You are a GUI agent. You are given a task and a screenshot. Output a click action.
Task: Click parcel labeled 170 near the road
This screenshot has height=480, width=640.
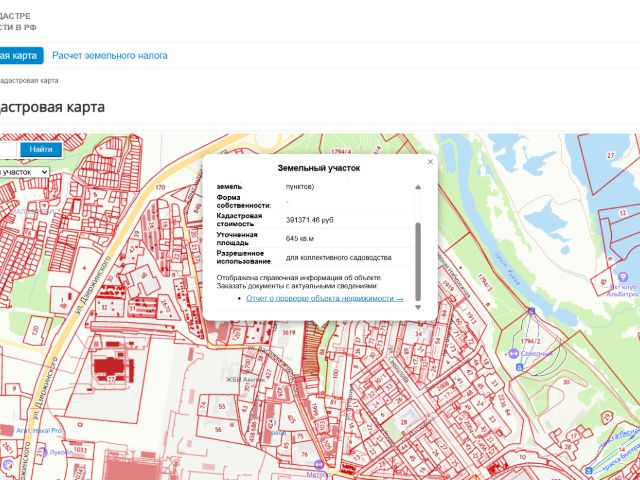click(x=160, y=187)
